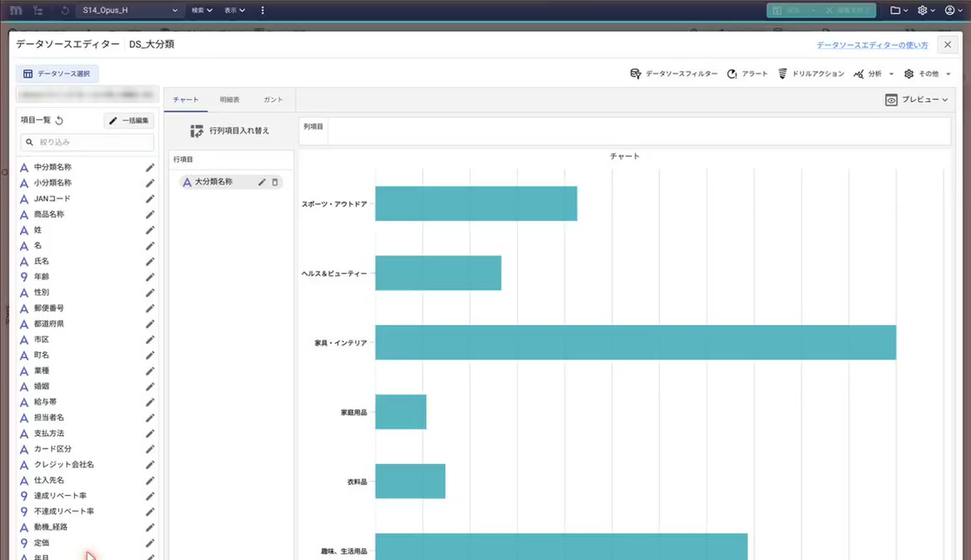Open the user account dropdown
This screenshot has width=971, height=560.
(954, 11)
